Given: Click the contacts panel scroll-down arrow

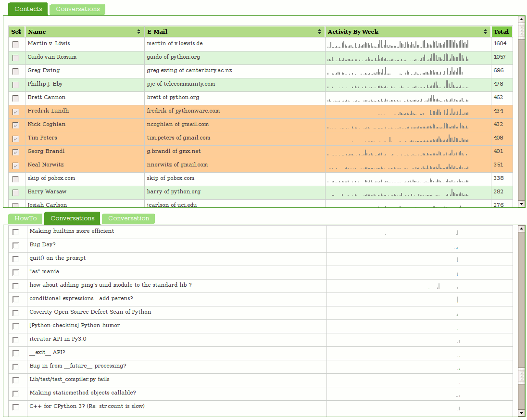Looking at the screenshot, I should [x=521, y=204].
